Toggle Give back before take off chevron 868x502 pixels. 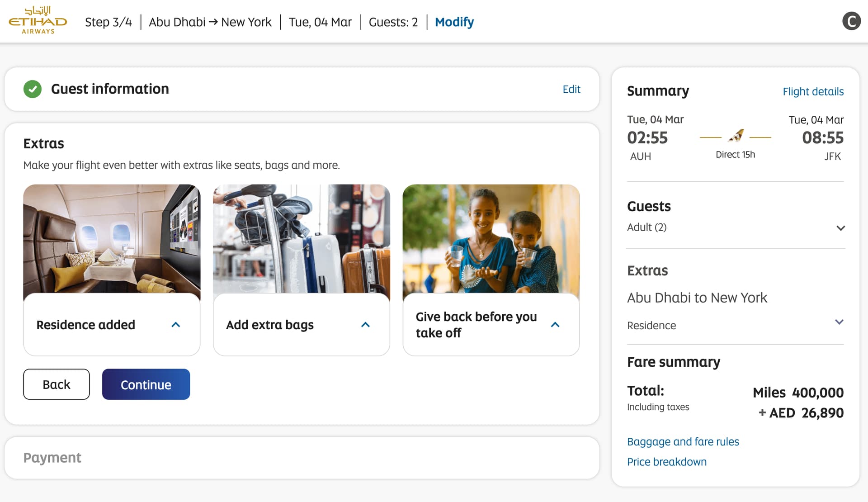[x=555, y=325]
